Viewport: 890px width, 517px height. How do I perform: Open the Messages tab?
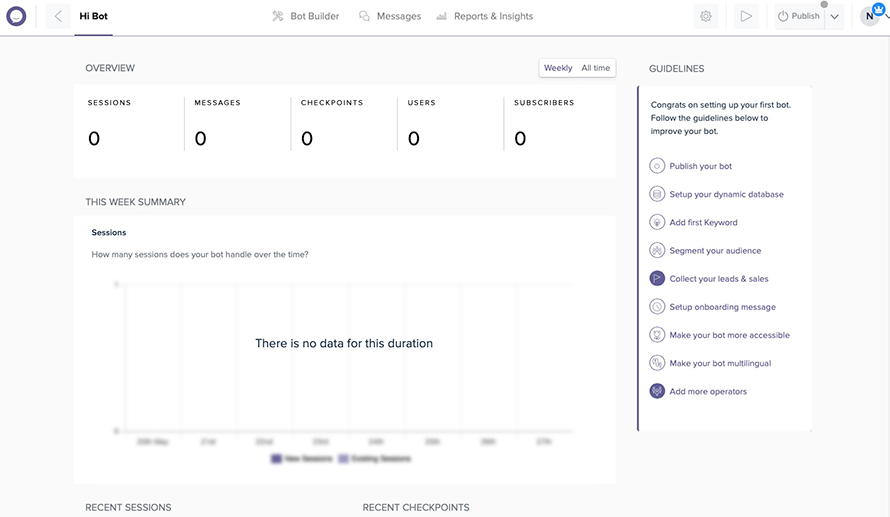coord(390,16)
